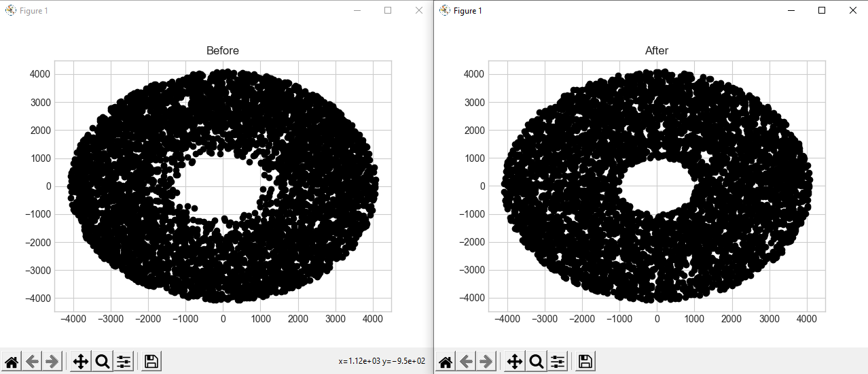Save the figure from the left window
868x374 pixels.
[x=151, y=362]
